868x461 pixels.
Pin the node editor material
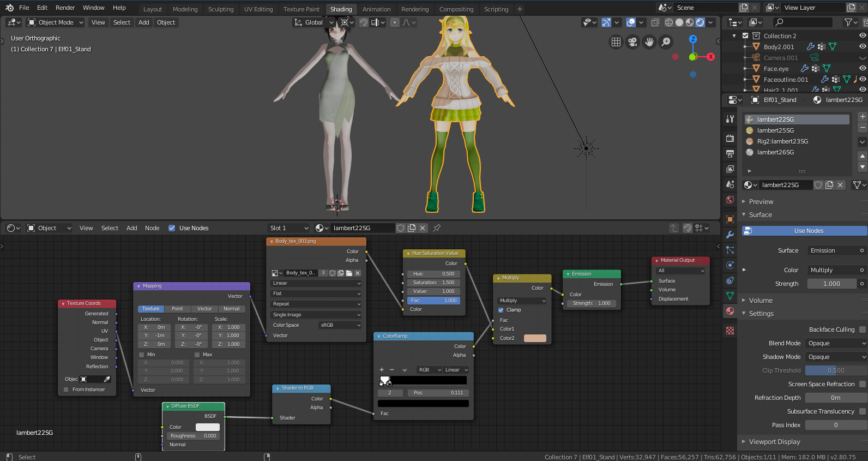[437, 228]
